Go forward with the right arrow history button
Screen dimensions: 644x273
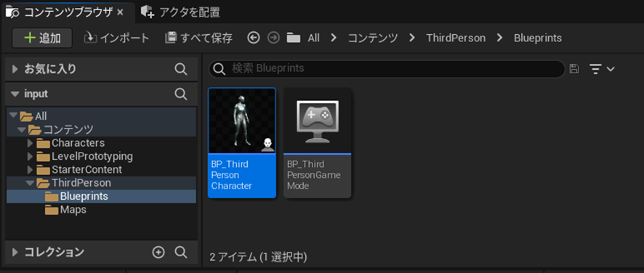click(273, 38)
